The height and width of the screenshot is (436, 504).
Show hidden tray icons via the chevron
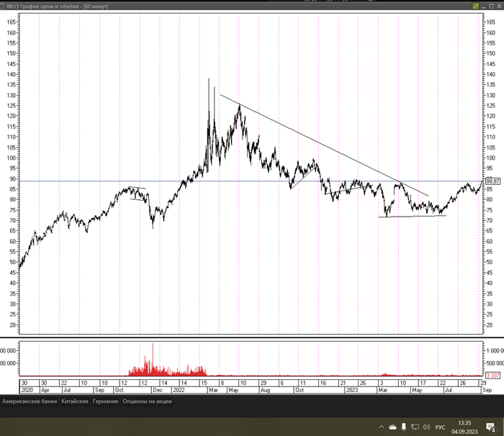coord(381,427)
